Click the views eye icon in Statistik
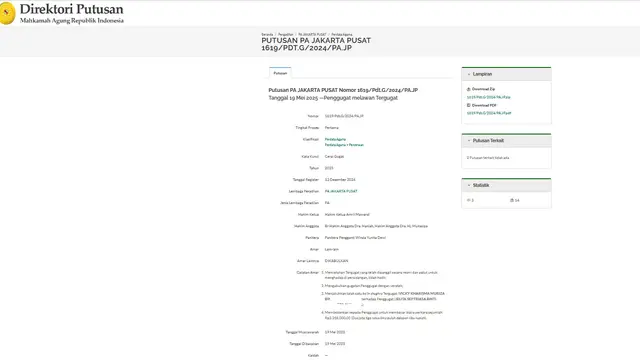 (x=469, y=200)
